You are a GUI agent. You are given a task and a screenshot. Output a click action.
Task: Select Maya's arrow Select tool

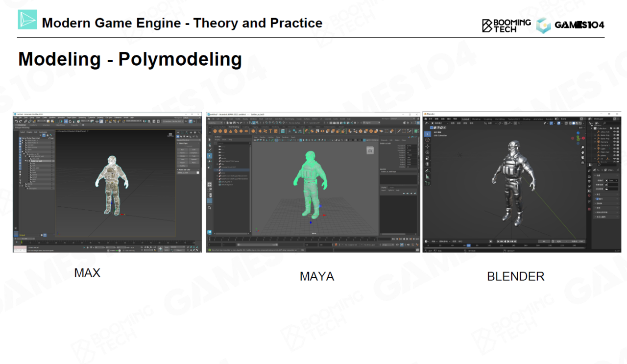click(210, 140)
